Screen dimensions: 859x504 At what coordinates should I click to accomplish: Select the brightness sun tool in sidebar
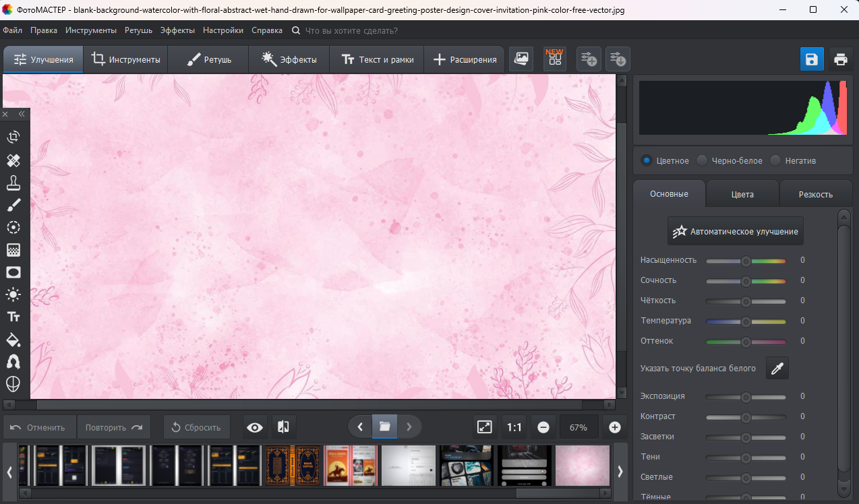coord(13,294)
